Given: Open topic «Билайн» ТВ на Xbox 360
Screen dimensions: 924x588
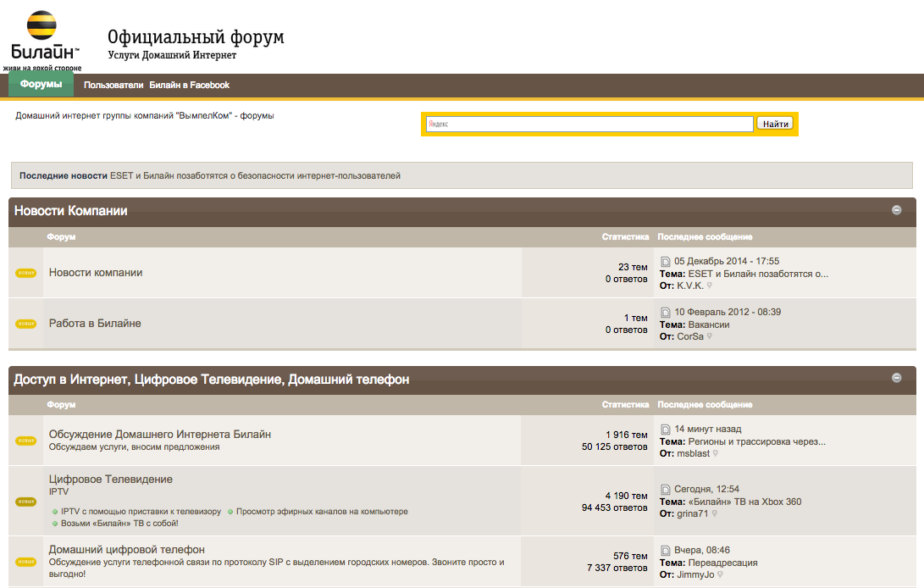Looking at the screenshot, I should 744,502.
